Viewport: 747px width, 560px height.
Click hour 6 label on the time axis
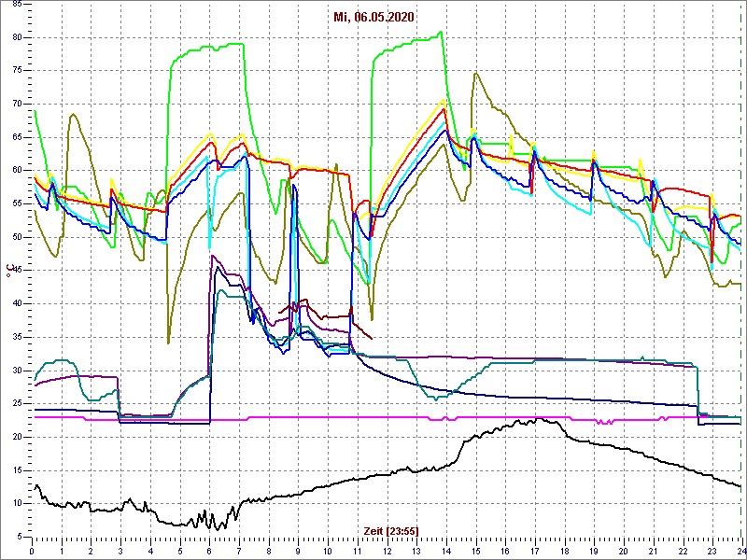pos(209,549)
